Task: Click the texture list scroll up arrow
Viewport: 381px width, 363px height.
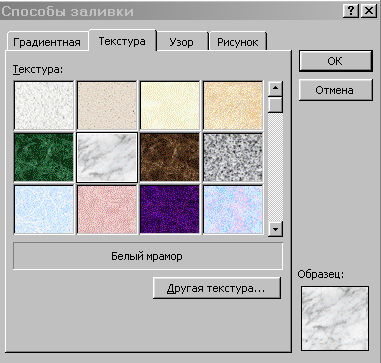Action: click(275, 89)
